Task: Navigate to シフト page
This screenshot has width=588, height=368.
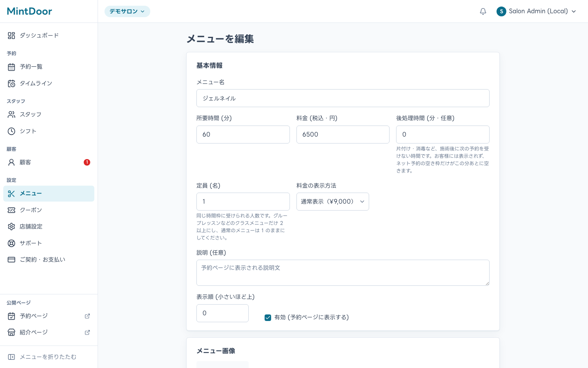Action: point(49,131)
